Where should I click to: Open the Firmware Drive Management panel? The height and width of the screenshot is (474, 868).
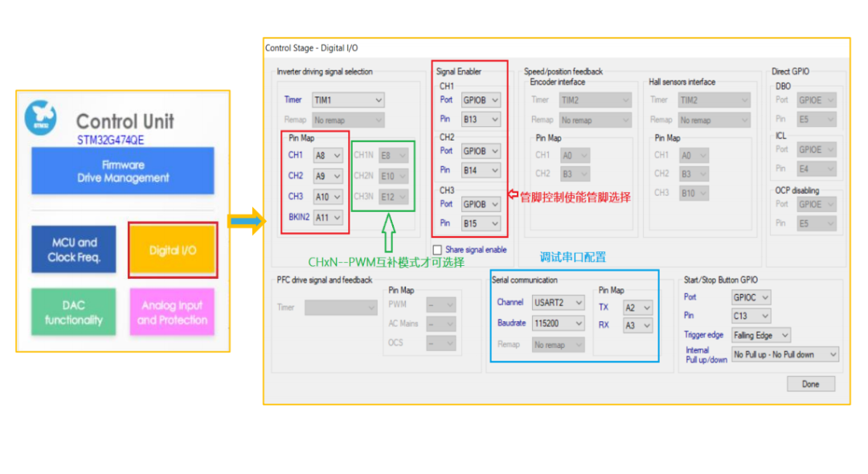pos(122,170)
